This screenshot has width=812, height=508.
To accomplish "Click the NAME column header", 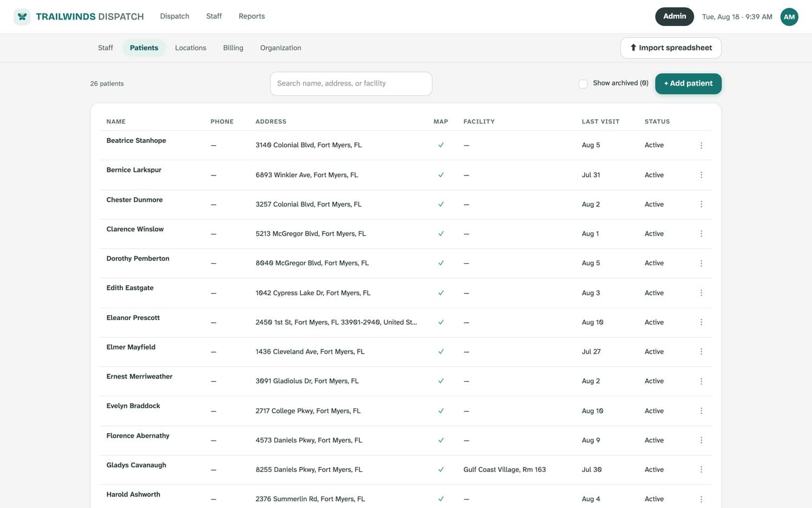I will pos(116,121).
